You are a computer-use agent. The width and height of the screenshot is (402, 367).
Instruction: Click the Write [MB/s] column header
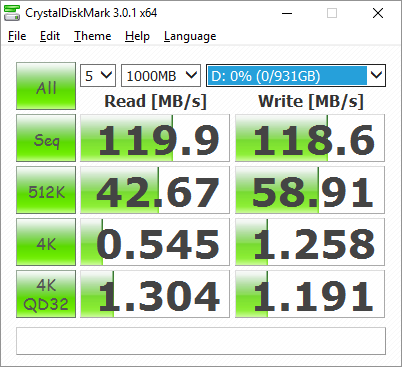pos(311,101)
